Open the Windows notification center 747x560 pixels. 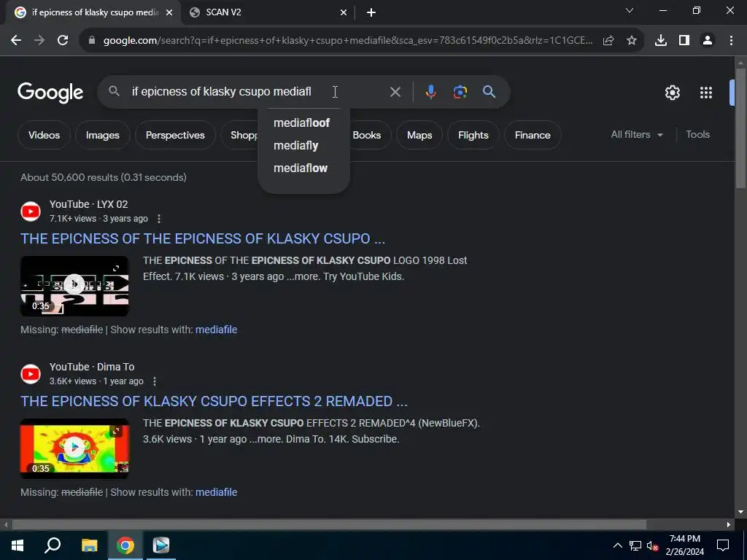[x=723, y=545]
